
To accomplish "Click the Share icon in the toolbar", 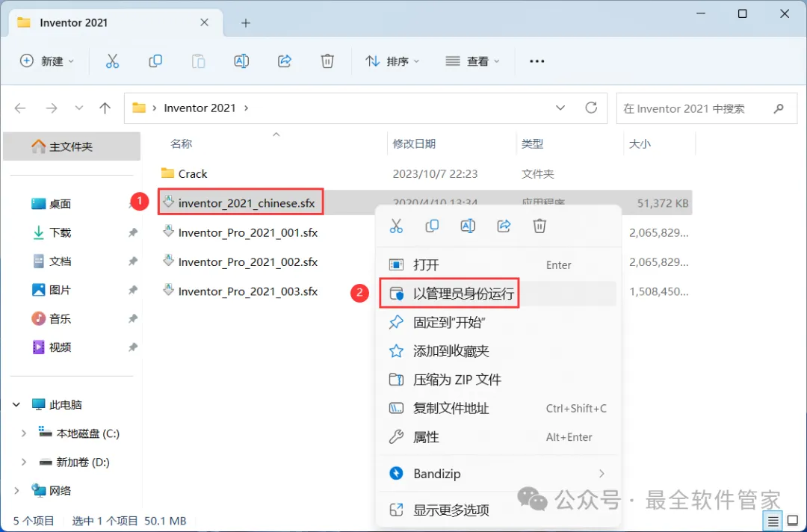I will pyautogui.click(x=285, y=61).
